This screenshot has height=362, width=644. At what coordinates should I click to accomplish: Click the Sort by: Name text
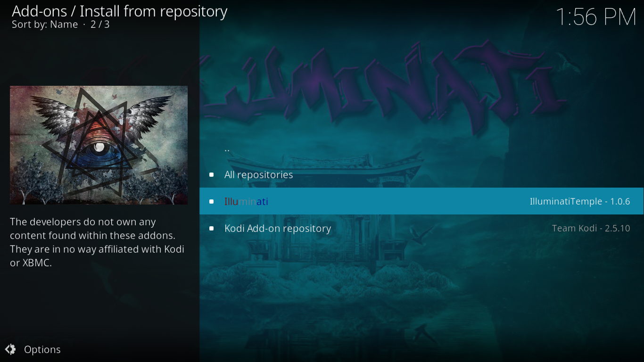(x=45, y=25)
